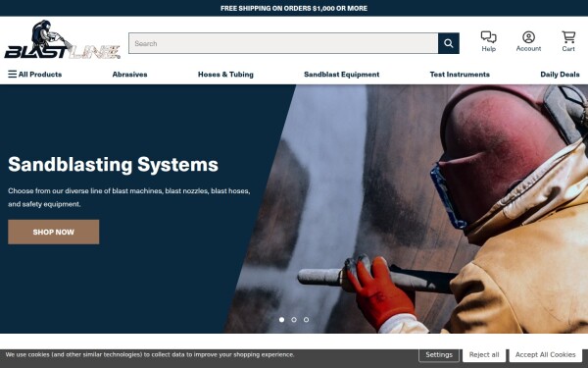Click the free shipping announcement banner
Viewport: 588px width, 368px height.
[294, 8]
